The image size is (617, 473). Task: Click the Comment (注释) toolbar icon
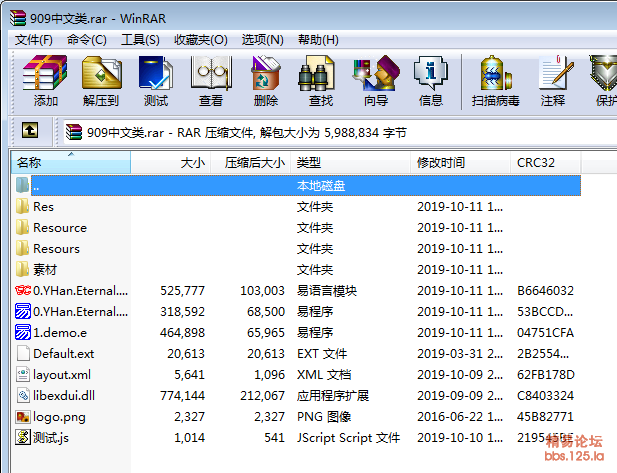coord(552,80)
